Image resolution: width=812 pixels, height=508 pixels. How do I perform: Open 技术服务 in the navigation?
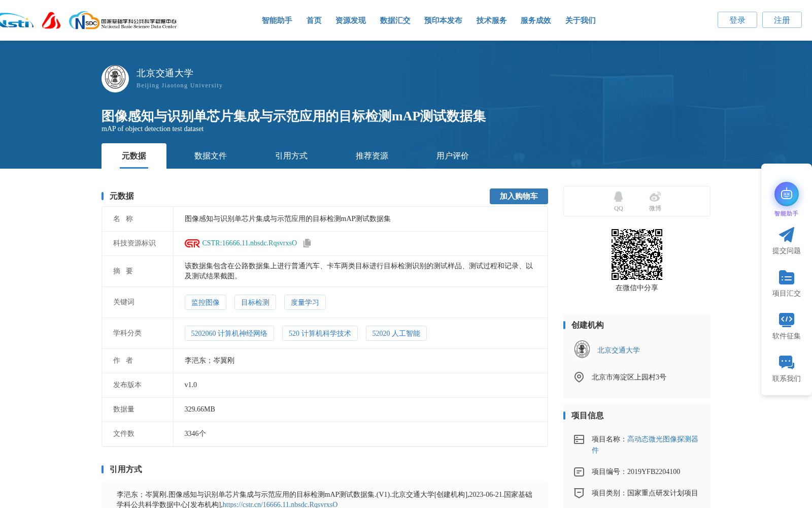tap(492, 20)
